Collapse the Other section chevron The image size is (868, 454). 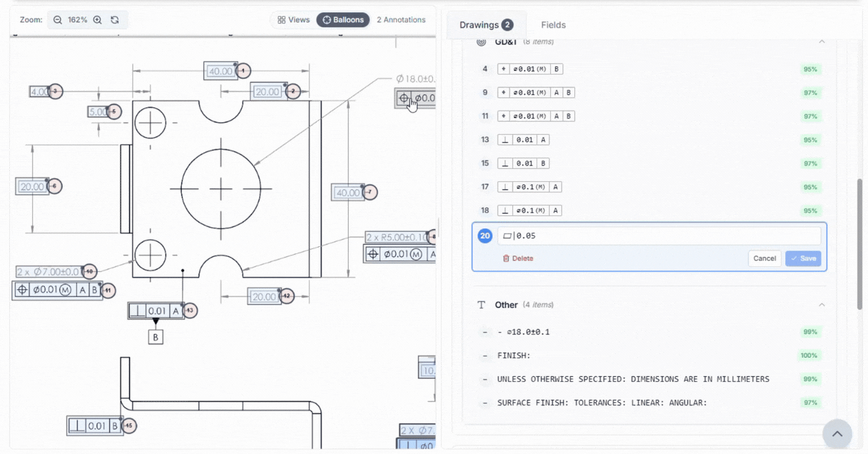click(x=822, y=305)
